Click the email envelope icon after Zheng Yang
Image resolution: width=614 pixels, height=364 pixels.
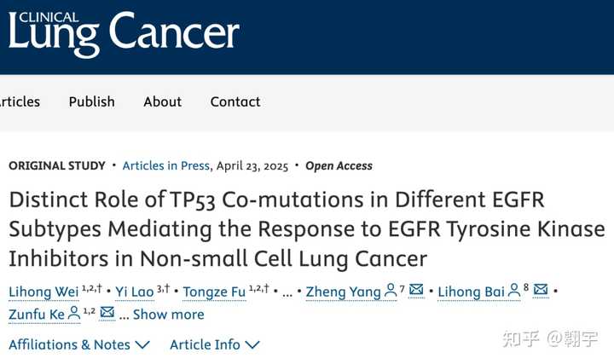tap(416, 291)
